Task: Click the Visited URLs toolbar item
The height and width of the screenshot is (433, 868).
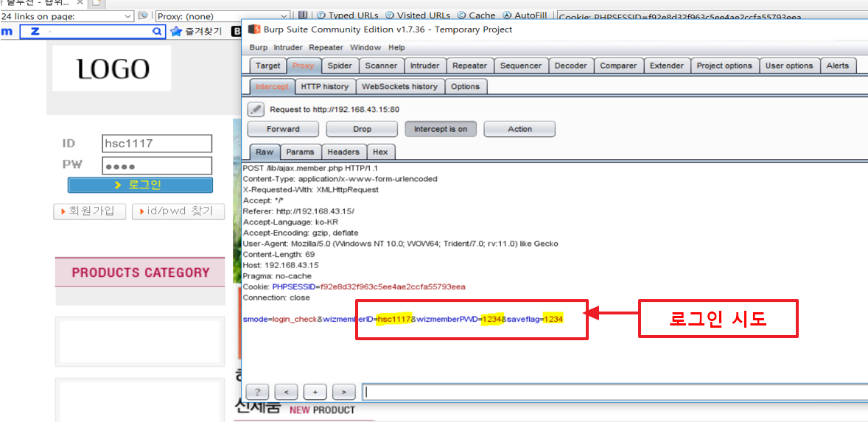Action: click(x=418, y=15)
